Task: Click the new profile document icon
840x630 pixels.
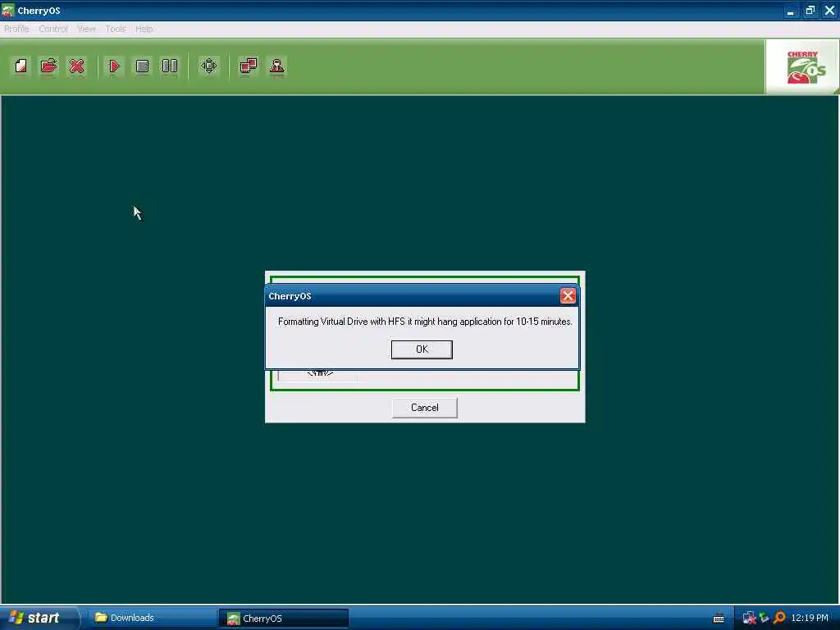Action: point(21,66)
